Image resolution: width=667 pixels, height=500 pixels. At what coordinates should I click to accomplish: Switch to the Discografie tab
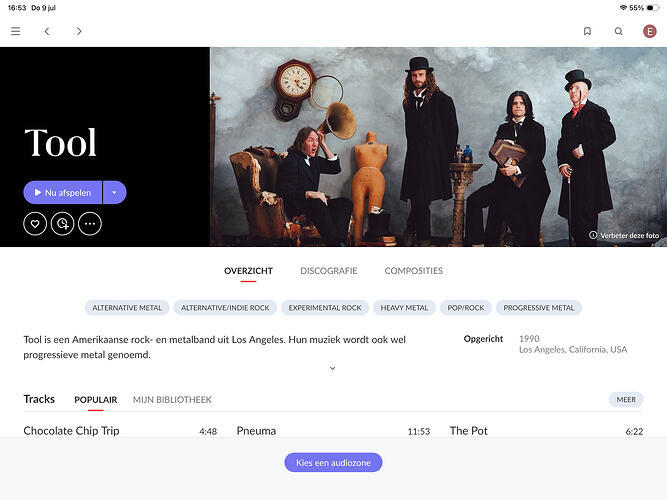(x=328, y=271)
